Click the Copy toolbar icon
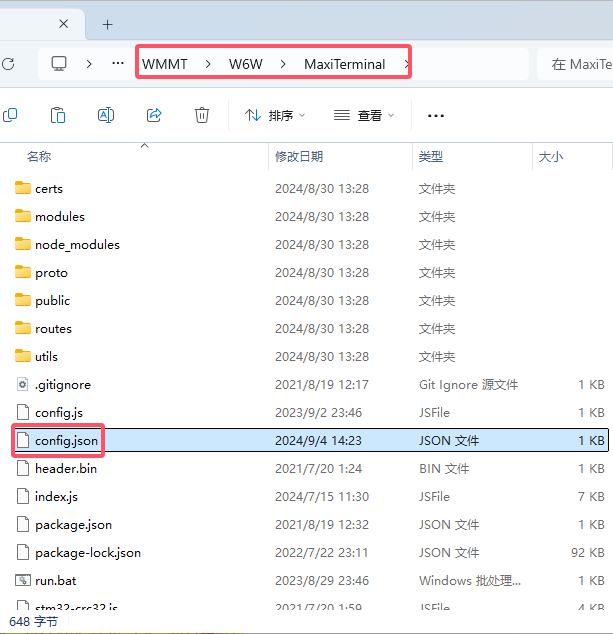The image size is (613, 634). click(x=10, y=115)
